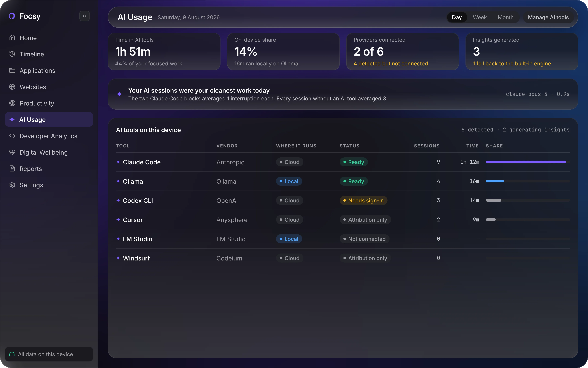This screenshot has width=588, height=368.
Task: Click the Home house icon
Action: tap(12, 38)
